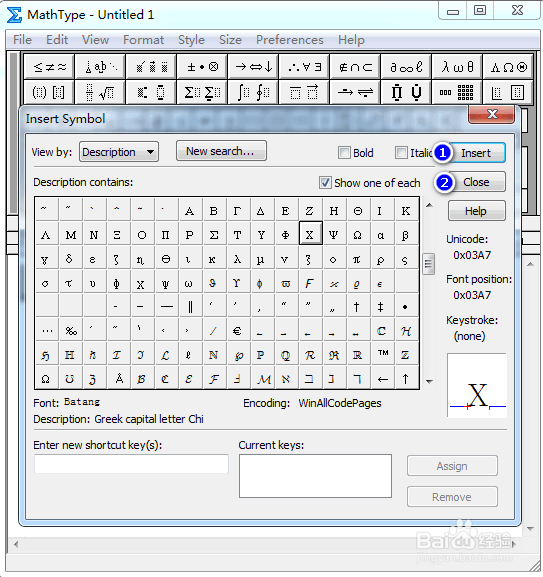Open the matrix templates palette
Screen dimensions: 543x577
[457, 92]
